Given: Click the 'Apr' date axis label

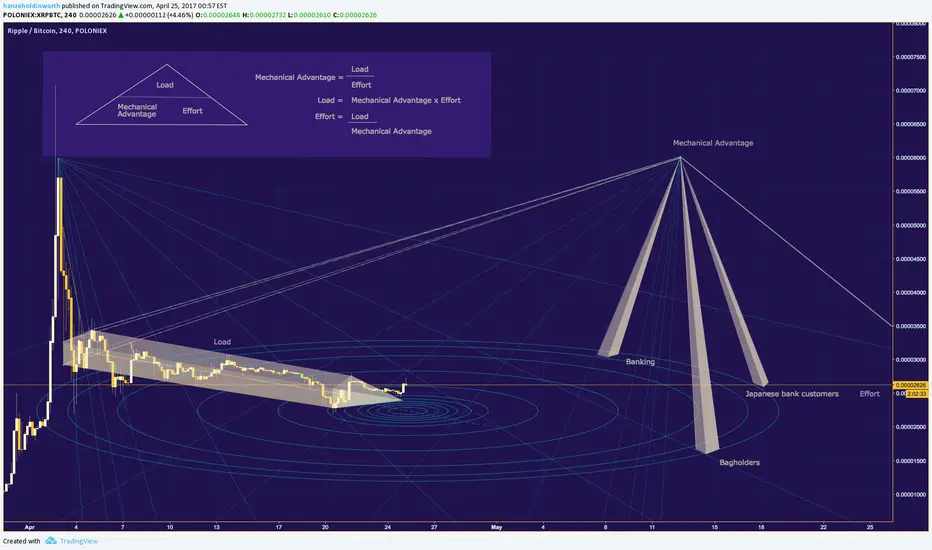Looking at the screenshot, I should coord(30,527).
